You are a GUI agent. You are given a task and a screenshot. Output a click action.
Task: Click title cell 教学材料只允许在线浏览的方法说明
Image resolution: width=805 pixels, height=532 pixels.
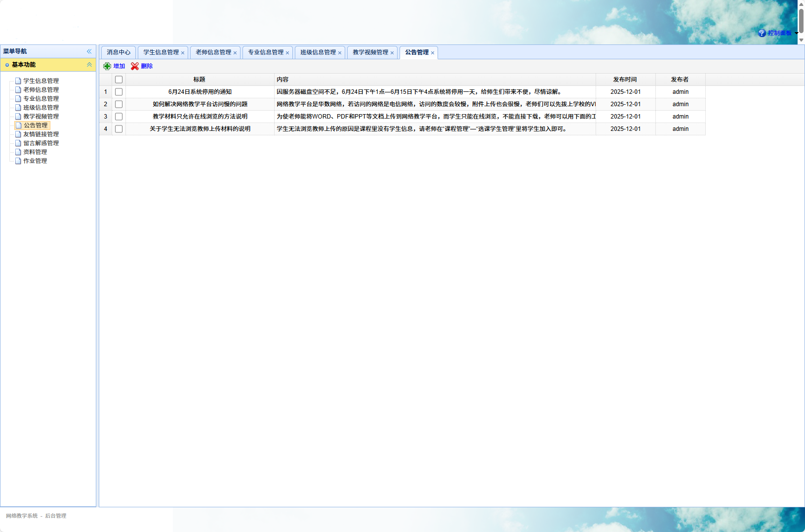point(200,117)
